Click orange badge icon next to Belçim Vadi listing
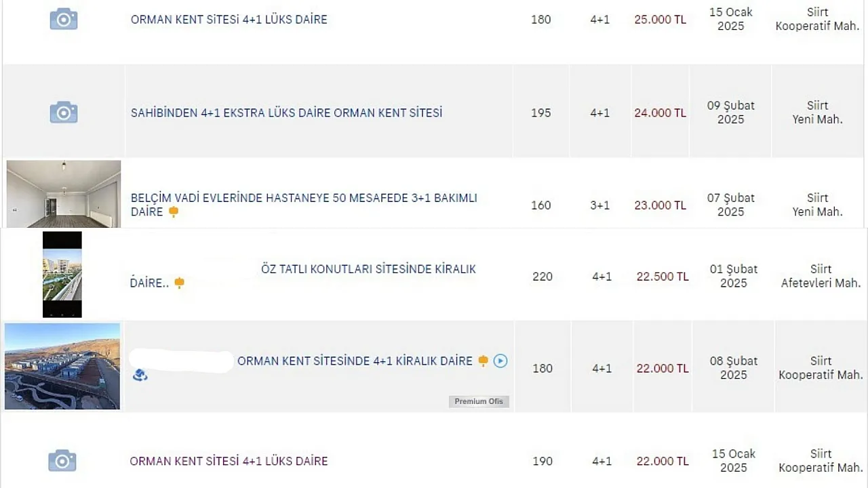Screen dimensions: 868x488 (174, 212)
